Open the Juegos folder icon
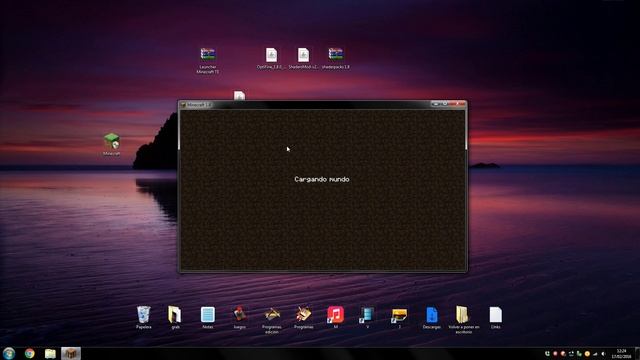Image resolution: width=640 pixels, height=360 pixels. coord(240,317)
